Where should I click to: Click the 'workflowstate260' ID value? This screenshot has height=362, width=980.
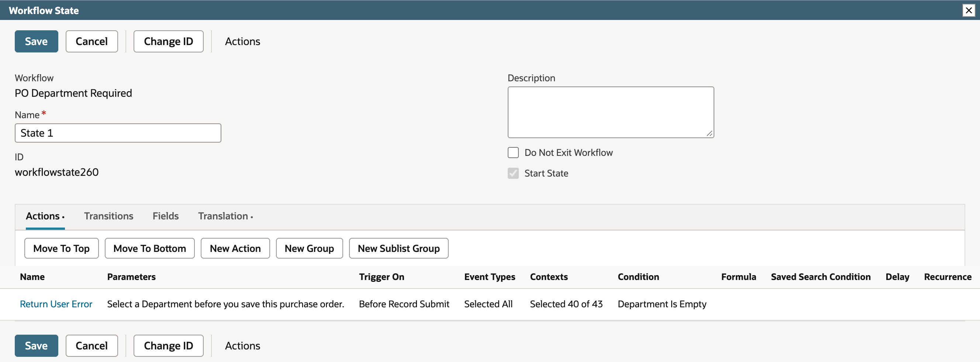click(57, 172)
